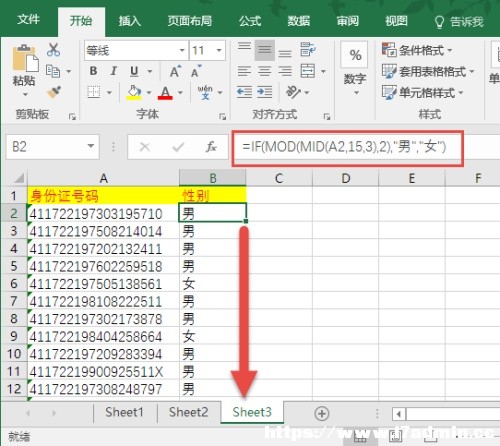Toggle Bold formatting

[93, 71]
